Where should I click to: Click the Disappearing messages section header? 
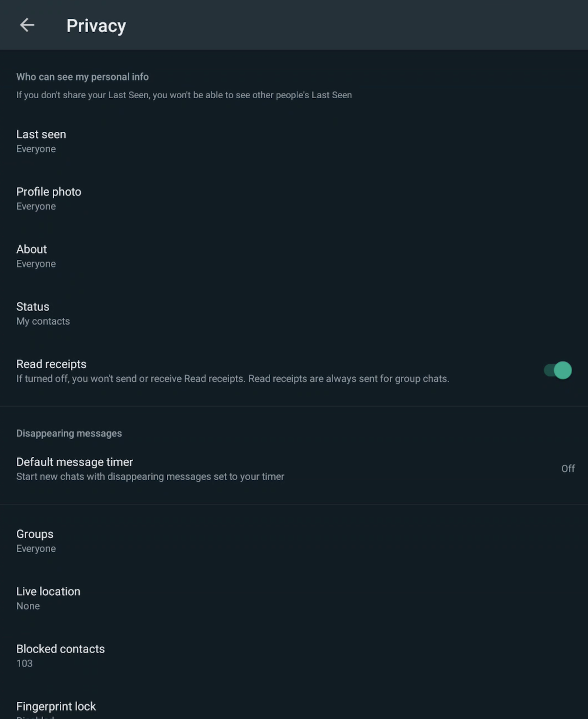[69, 433]
